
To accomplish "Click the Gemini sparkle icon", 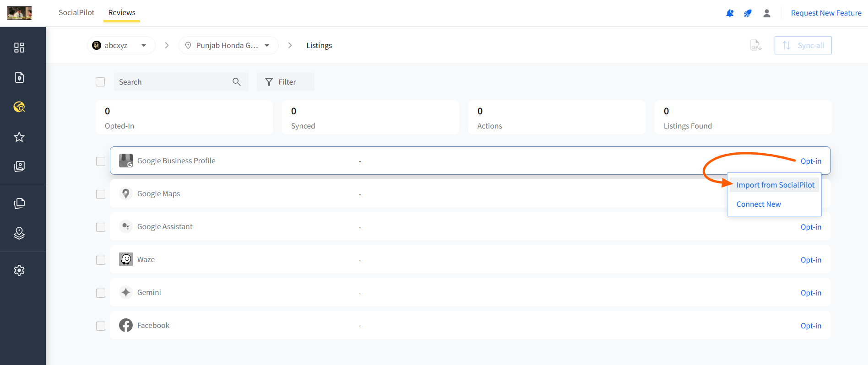I will tap(126, 292).
